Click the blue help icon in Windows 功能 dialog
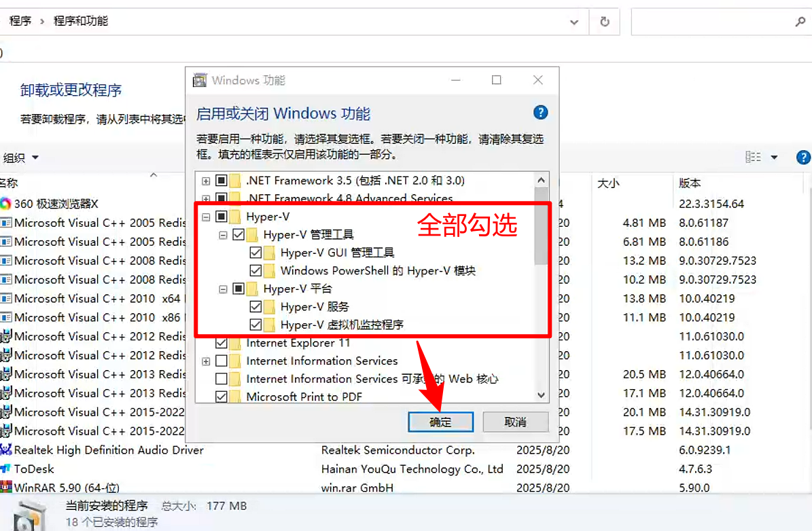 point(540,112)
